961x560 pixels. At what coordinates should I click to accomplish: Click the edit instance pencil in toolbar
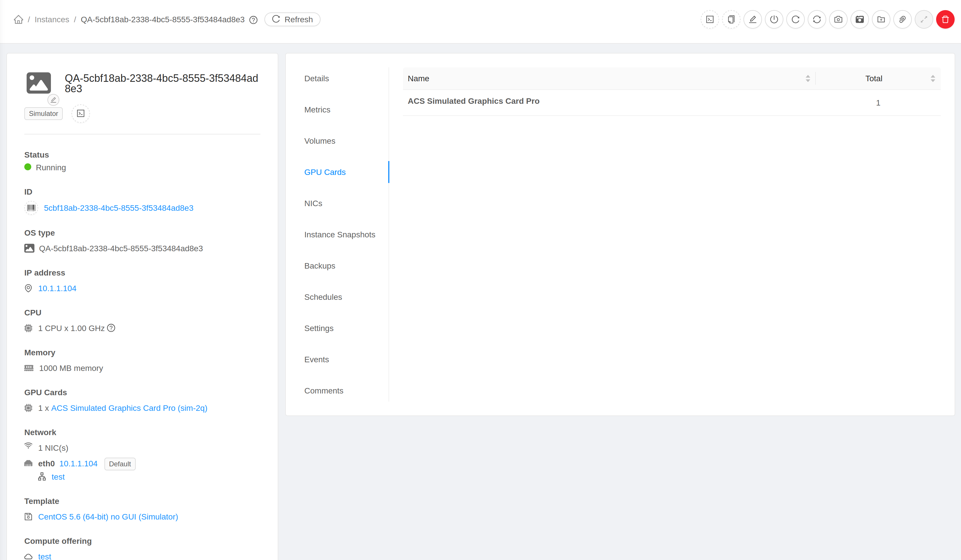pos(752,19)
